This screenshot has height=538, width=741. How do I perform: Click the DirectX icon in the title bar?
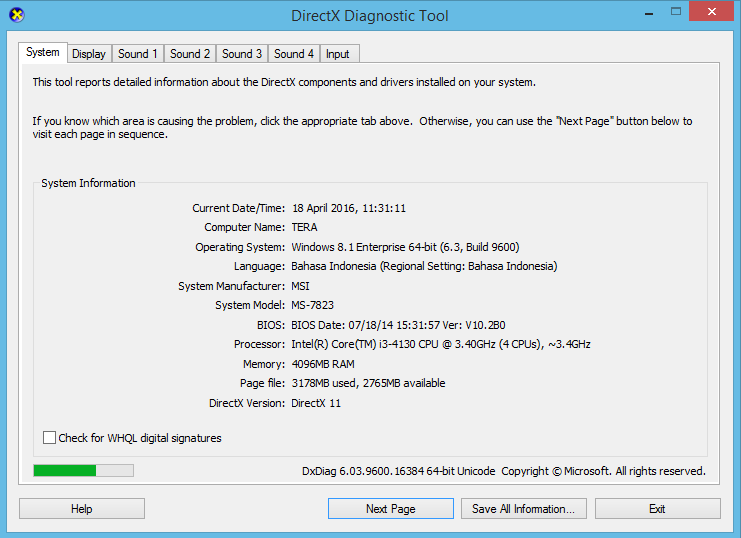point(17,15)
